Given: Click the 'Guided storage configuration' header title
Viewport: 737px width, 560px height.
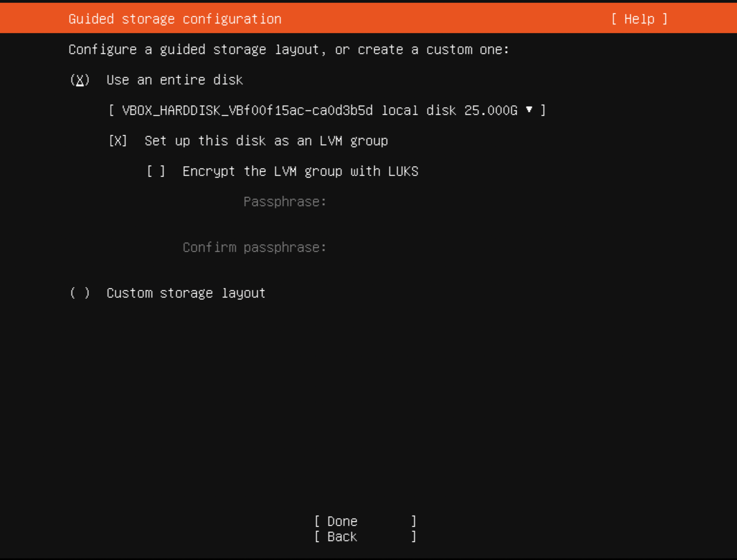Looking at the screenshot, I should [175, 19].
